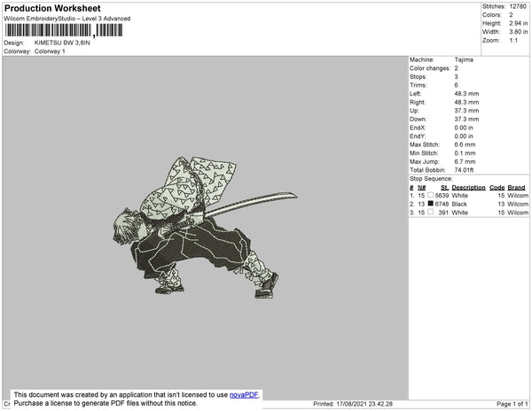Select the 'Production Worksheet' title

[x=52, y=9]
